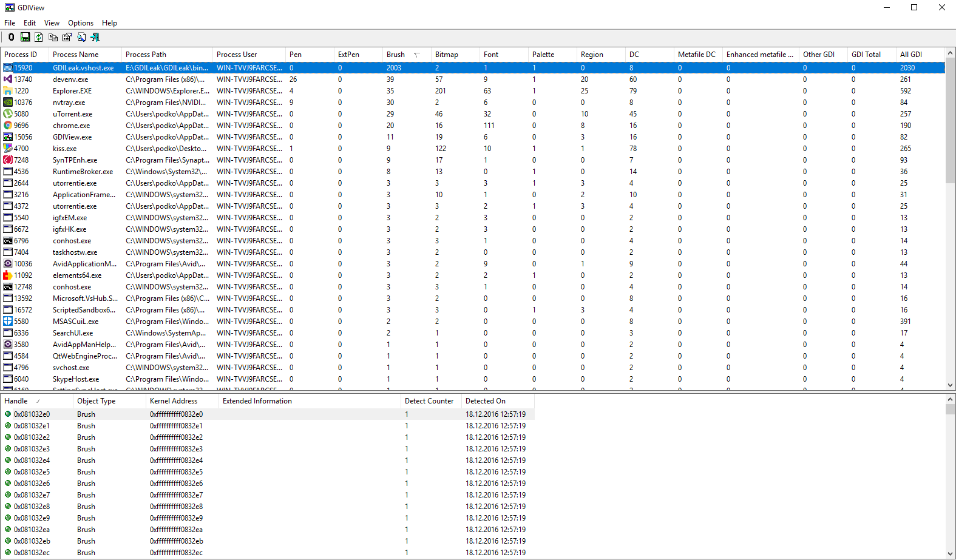Click the GDIView app icon in title bar
Image resolution: width=956 pixels, height=560 pixels.
(10, 8)
